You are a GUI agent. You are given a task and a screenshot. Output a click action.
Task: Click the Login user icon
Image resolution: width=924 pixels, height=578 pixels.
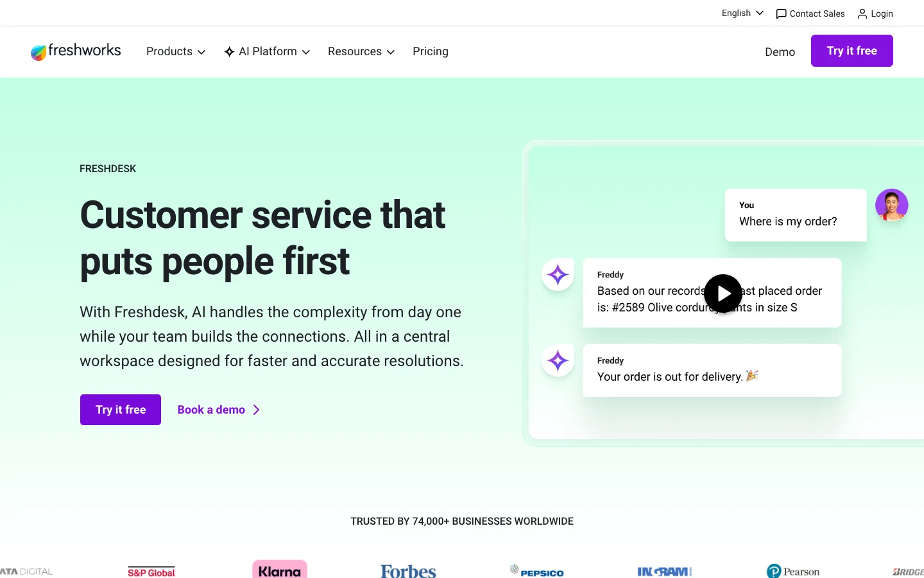tap(862, 13)
